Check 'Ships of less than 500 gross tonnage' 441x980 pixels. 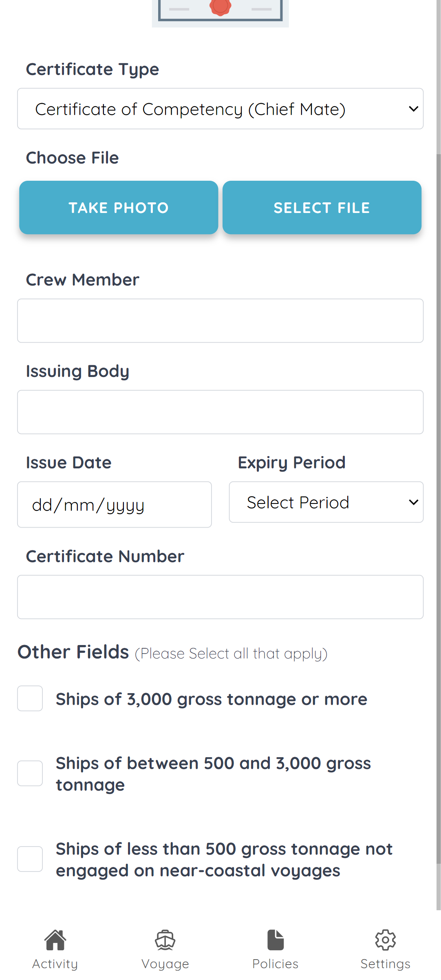[30, 858]
